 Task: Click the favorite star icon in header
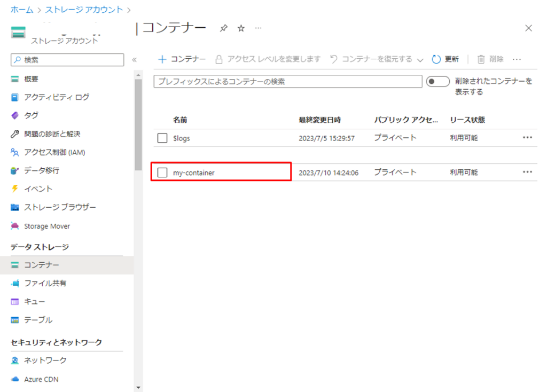click(241, 28)
